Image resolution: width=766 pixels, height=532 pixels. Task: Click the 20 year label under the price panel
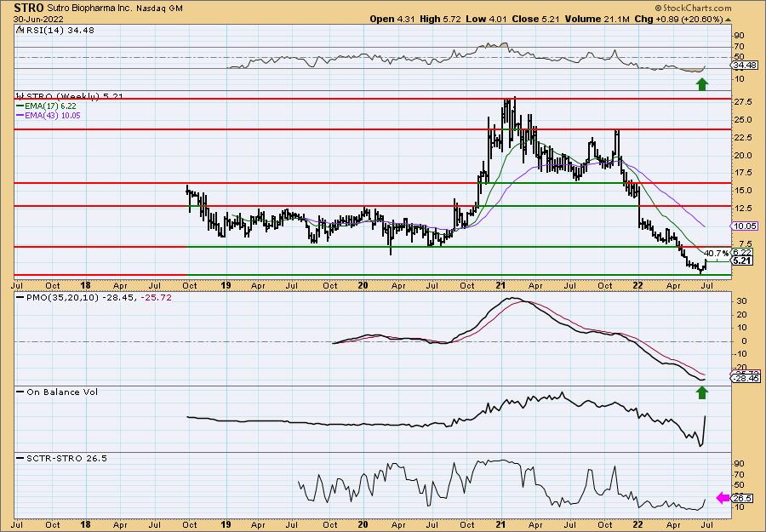click(x=363, y=285)
